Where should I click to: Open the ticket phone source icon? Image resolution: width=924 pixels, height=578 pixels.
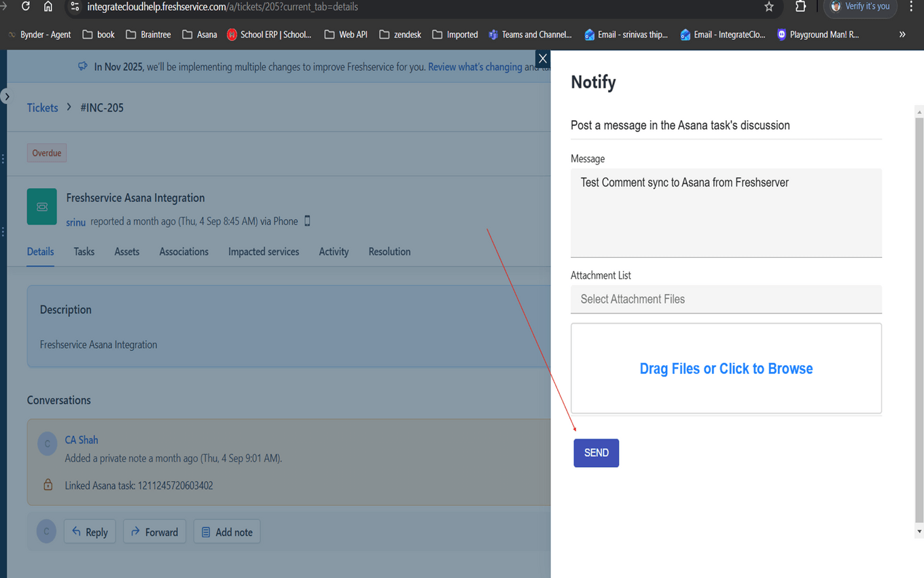coord(307,221)
